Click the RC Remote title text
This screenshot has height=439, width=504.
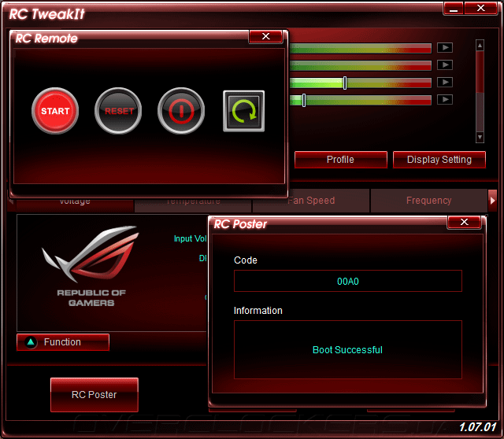coord(46,39)
